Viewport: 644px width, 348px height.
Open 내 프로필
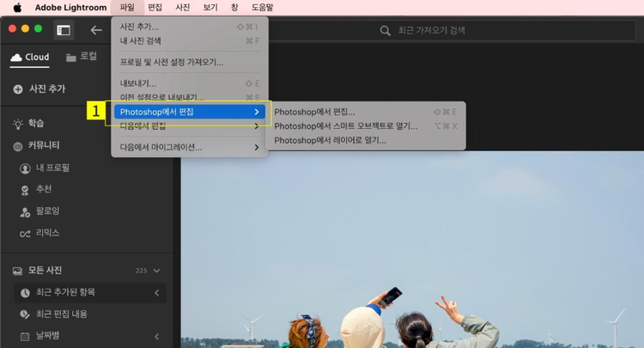52,168
